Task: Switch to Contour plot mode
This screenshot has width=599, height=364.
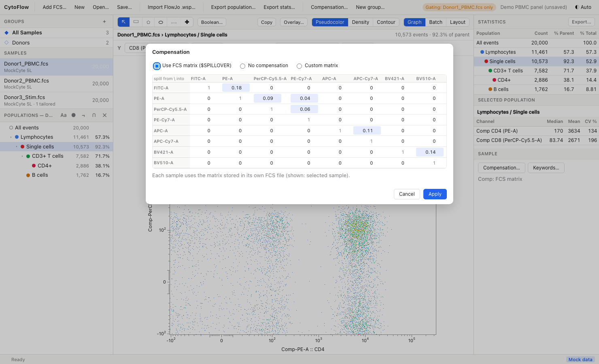Action: (x=386, y=22)
